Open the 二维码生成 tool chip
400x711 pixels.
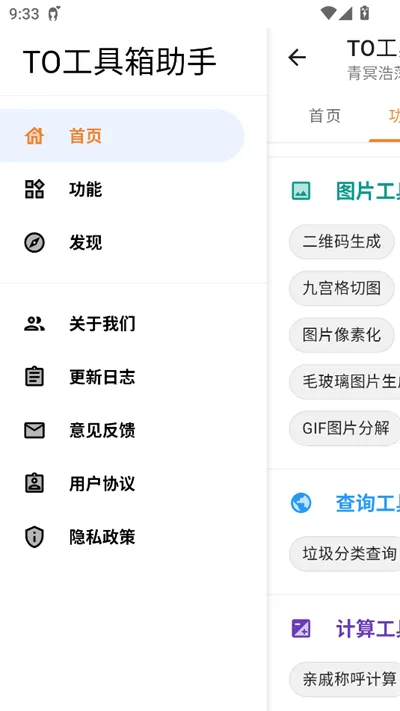pos(341,242)
